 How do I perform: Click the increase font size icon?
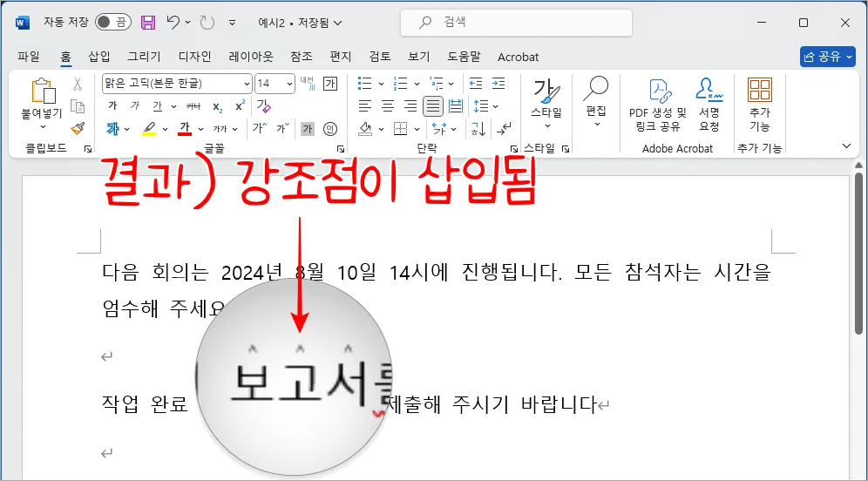click(x=259, y=128)
